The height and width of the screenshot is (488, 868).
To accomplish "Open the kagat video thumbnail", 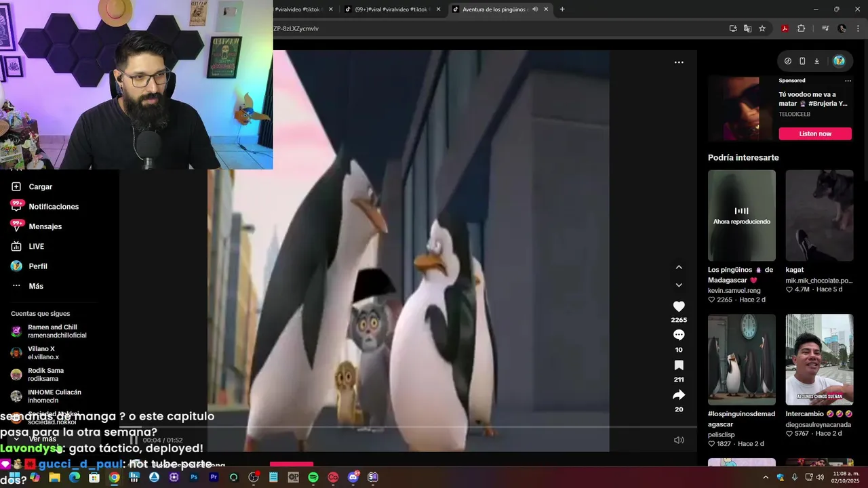I will click(819, 216).
